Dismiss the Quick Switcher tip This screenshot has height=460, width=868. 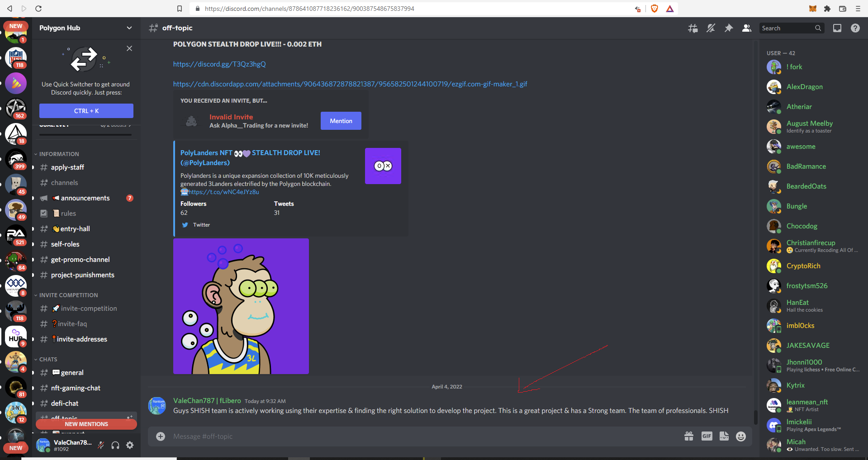[x=129, y=48]
